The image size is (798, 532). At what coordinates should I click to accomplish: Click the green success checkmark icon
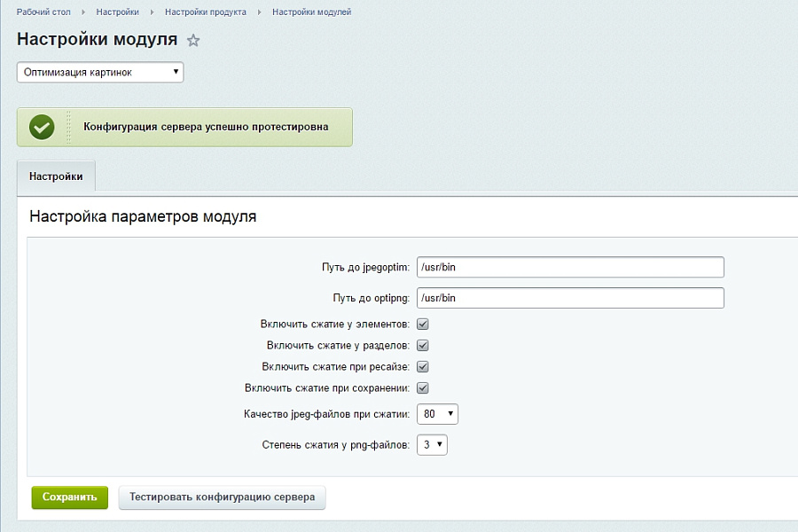pos(41,127)
